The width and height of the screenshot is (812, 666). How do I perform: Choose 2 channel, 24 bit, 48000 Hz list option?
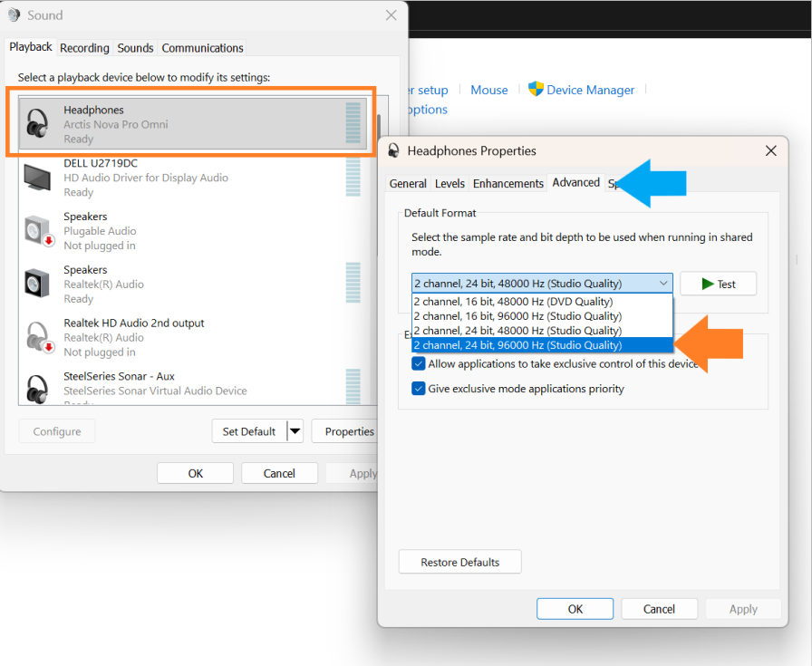(542, 331)
